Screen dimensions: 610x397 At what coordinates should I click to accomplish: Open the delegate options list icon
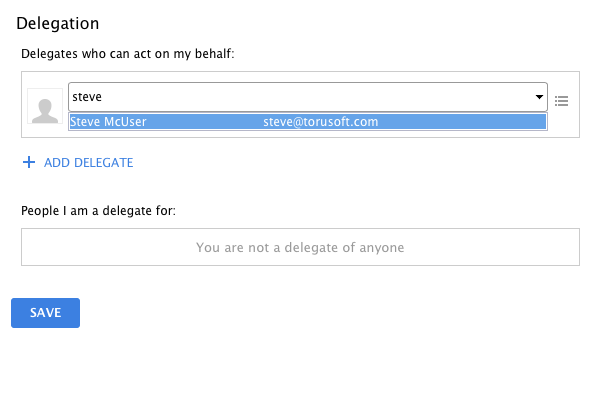coord(561,101)
